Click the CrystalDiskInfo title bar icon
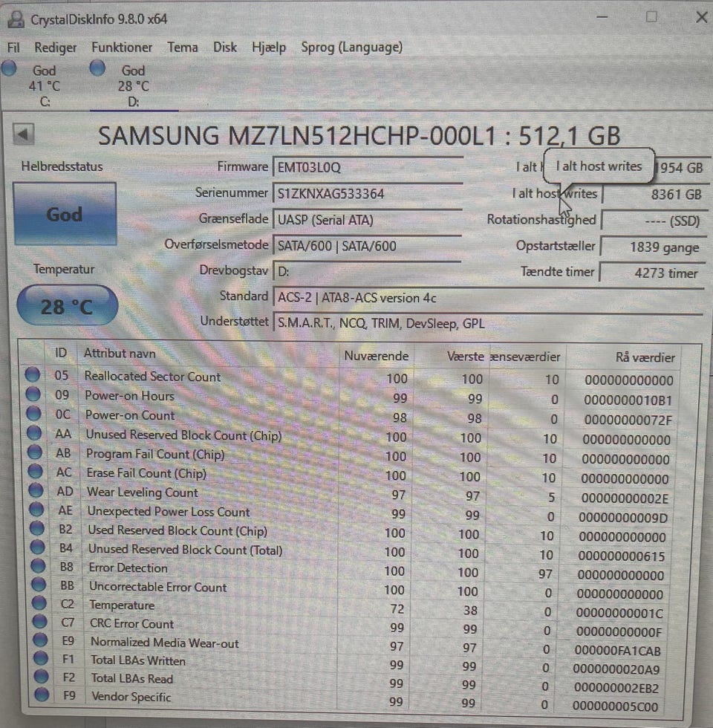 (x=16, y=19)
